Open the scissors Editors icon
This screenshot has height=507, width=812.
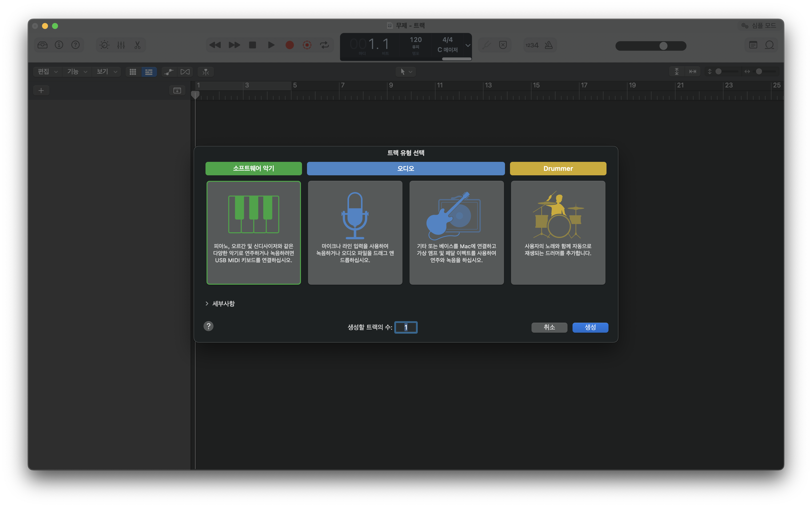pyautogui.click(x=137, y=45)
